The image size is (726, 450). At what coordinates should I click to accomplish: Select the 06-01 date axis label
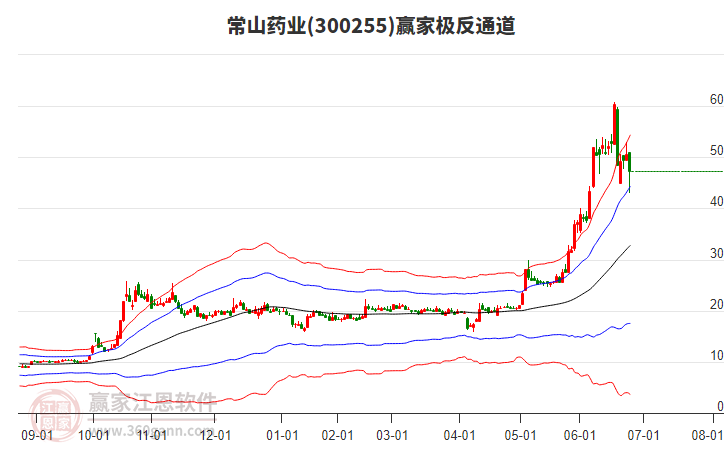coord(579,436)
